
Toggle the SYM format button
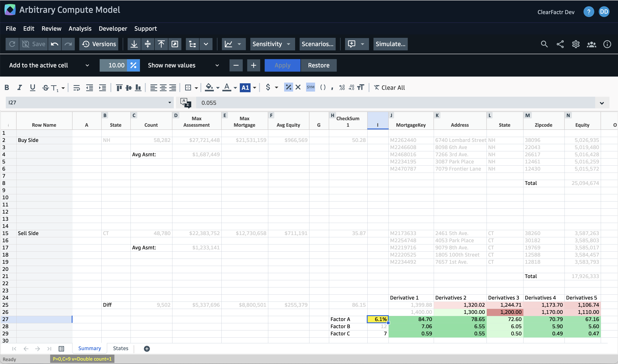pyautogui.click(x=310, y=87)
